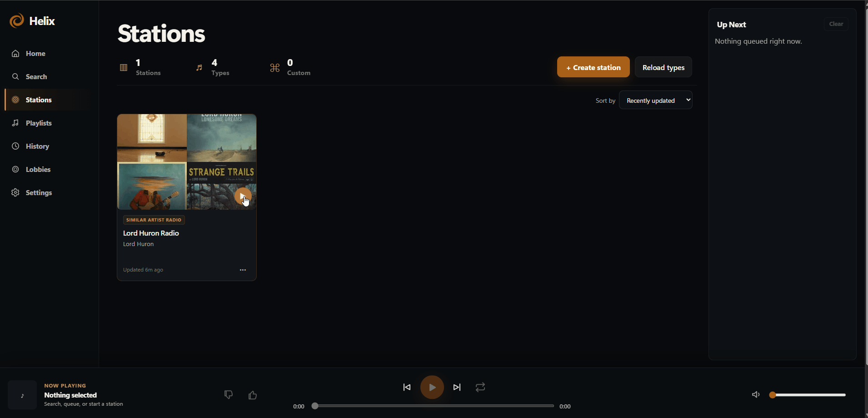This screenshot has height=418, width=868.
Task: Click the Create station button
Action: point(593,67)
